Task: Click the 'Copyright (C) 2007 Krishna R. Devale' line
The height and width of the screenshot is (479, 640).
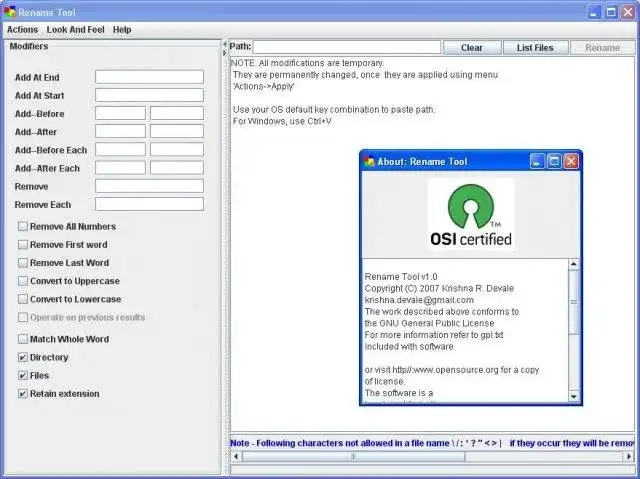Action: 439,288
